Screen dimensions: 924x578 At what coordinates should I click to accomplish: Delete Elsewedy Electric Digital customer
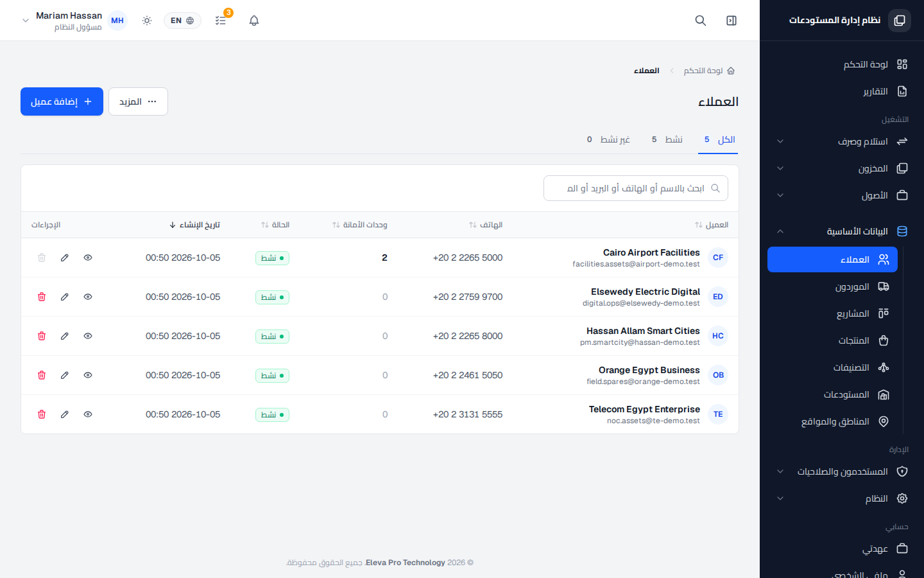42,297
